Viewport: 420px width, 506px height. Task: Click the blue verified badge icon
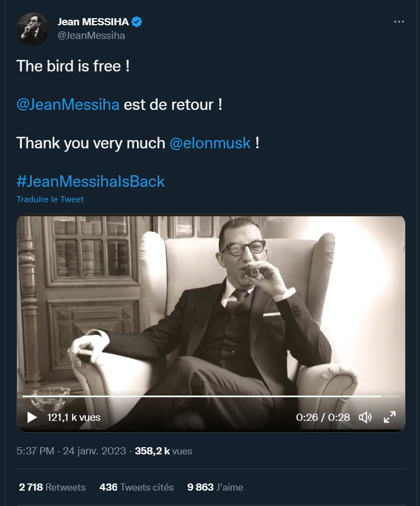click(137, 22)
